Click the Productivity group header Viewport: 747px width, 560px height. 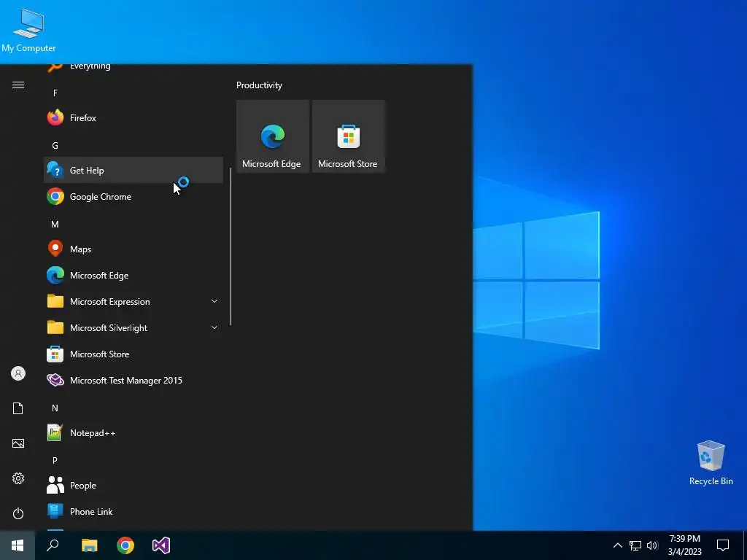click(x=259, y=85)
